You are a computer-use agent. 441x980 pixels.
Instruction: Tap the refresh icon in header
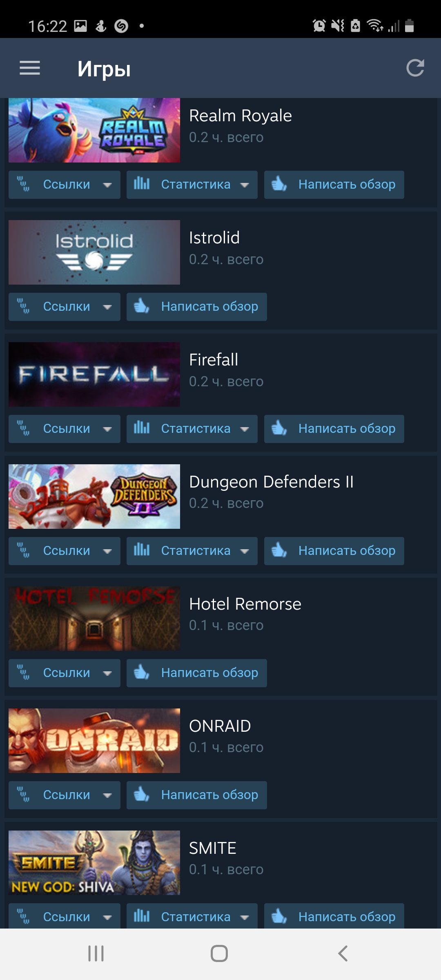[x=415, y=68]
